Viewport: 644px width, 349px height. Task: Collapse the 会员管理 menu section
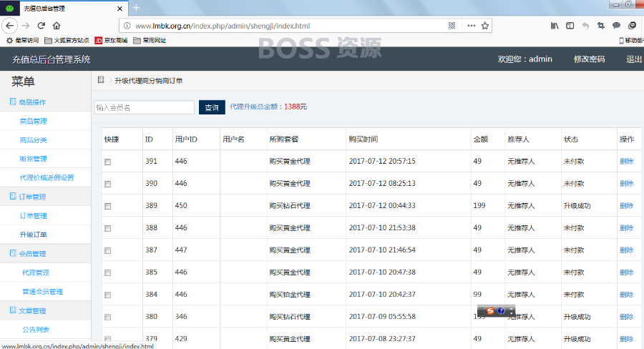coord(32,253)
